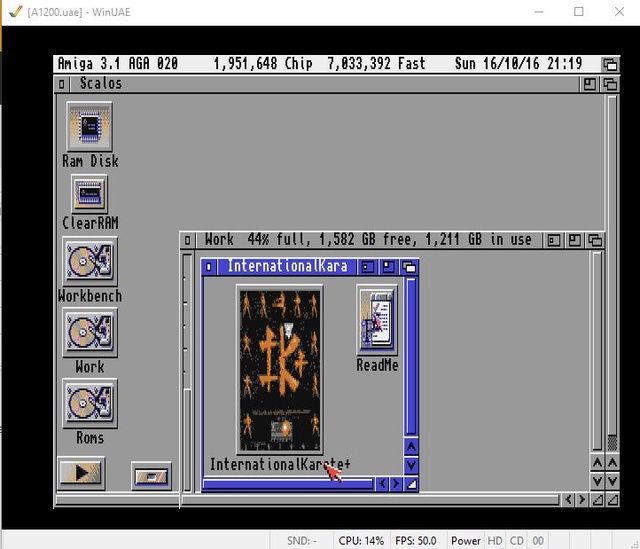
Task: Close the InternationalKara window
Action: [x=209, y=267]
